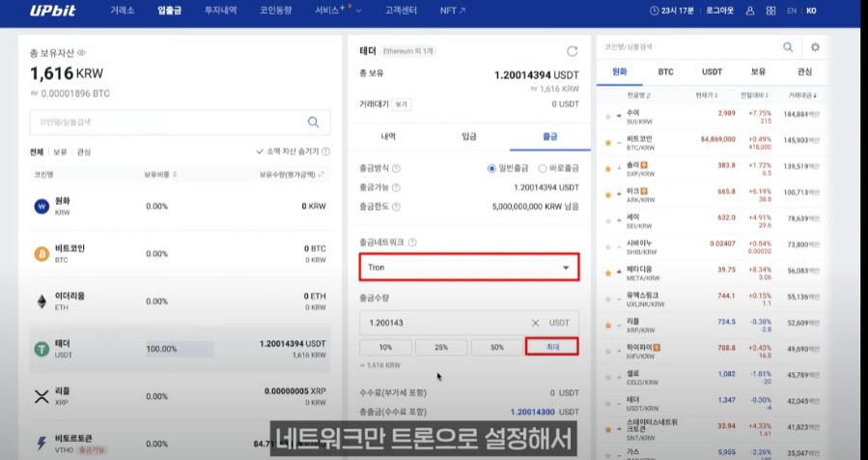Click search magnifier in holdings panel

tap(314, 122)
